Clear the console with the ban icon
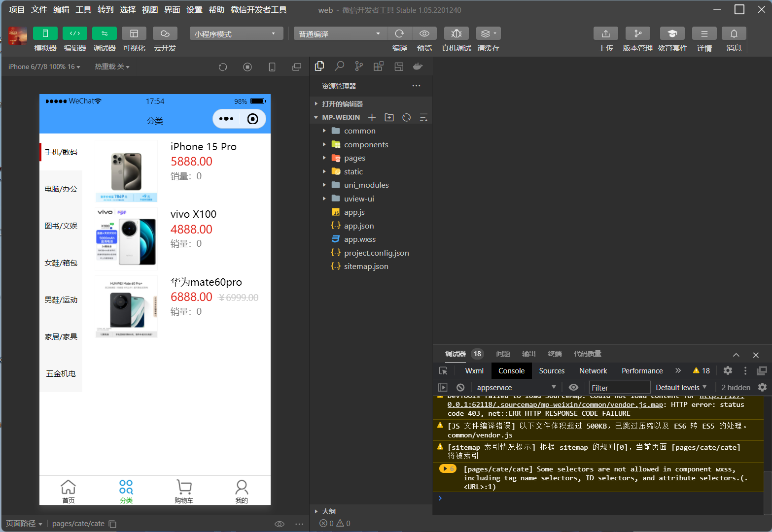This screenshot has width=772, height=532. tap(460, 388)
